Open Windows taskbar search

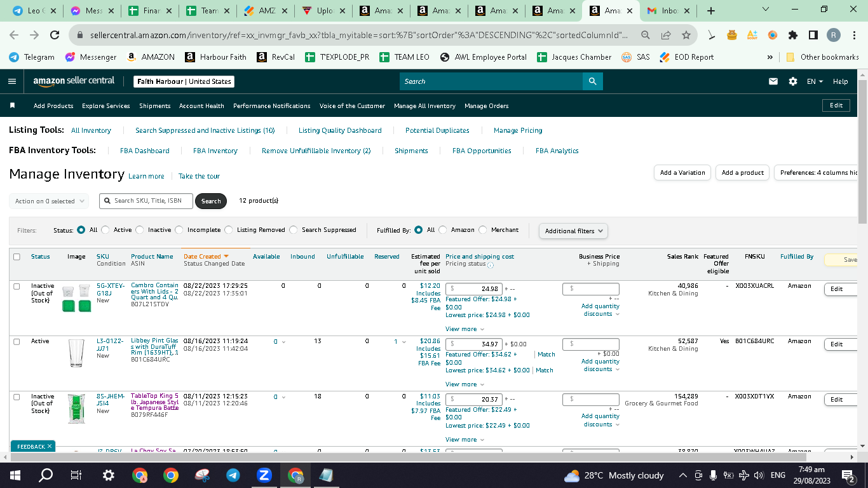pyautogui.click(x=46, y=475)
